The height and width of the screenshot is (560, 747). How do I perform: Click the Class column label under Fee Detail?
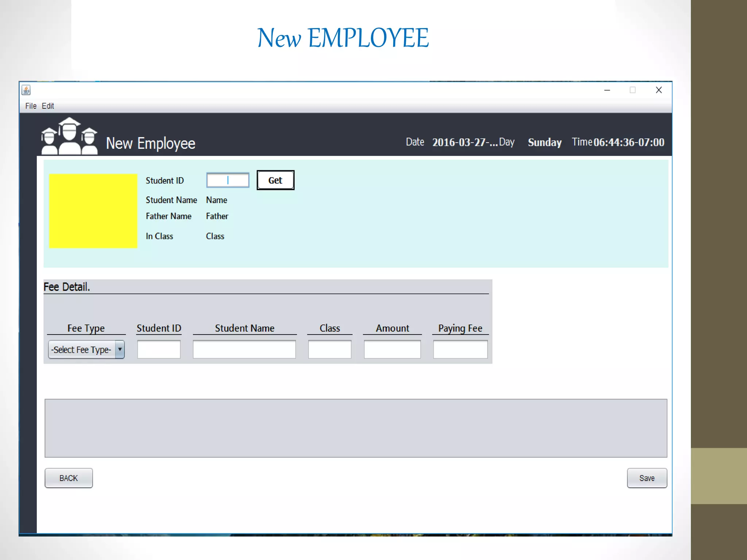(x=330, y=328)
